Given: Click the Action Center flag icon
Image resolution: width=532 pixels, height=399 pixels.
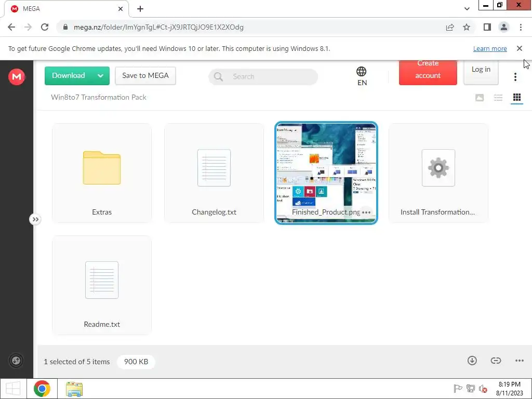Looking at the screenshot, I should (458, 389).
